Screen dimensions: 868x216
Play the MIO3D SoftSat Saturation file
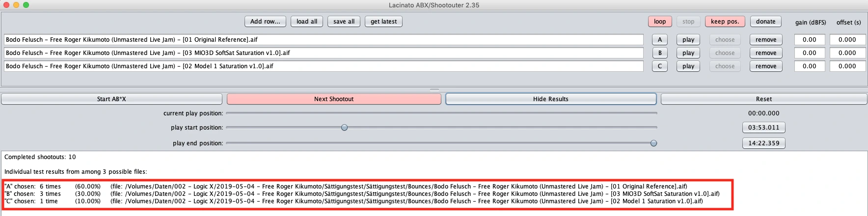(x=688, y=53)
